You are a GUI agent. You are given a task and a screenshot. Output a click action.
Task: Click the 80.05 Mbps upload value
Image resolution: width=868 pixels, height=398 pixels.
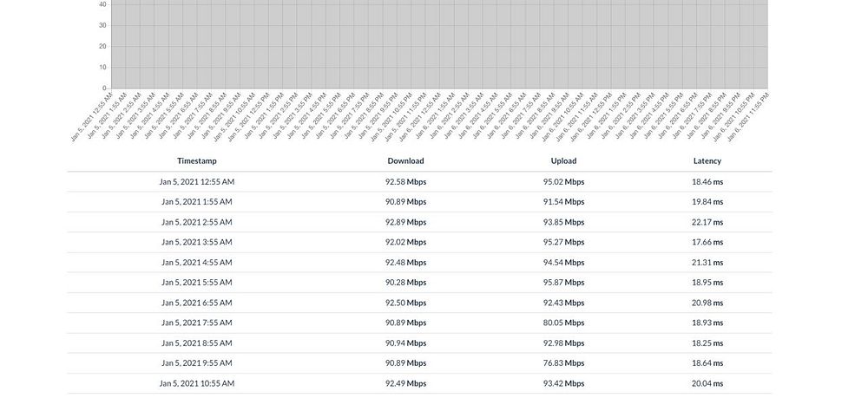[x=563, y=323]
